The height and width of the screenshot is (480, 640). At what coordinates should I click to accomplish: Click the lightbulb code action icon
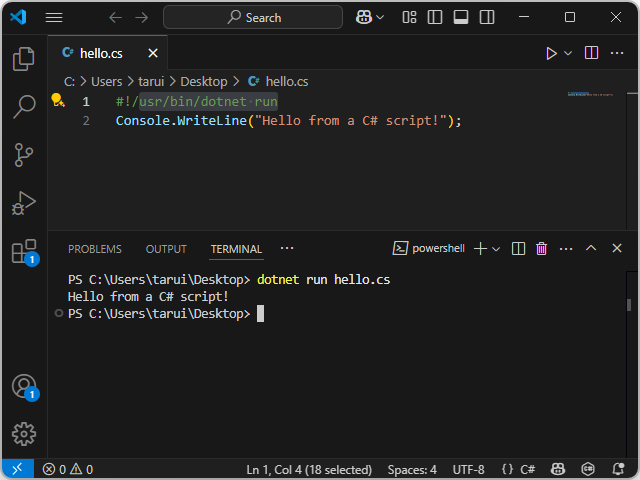(58, 101)
